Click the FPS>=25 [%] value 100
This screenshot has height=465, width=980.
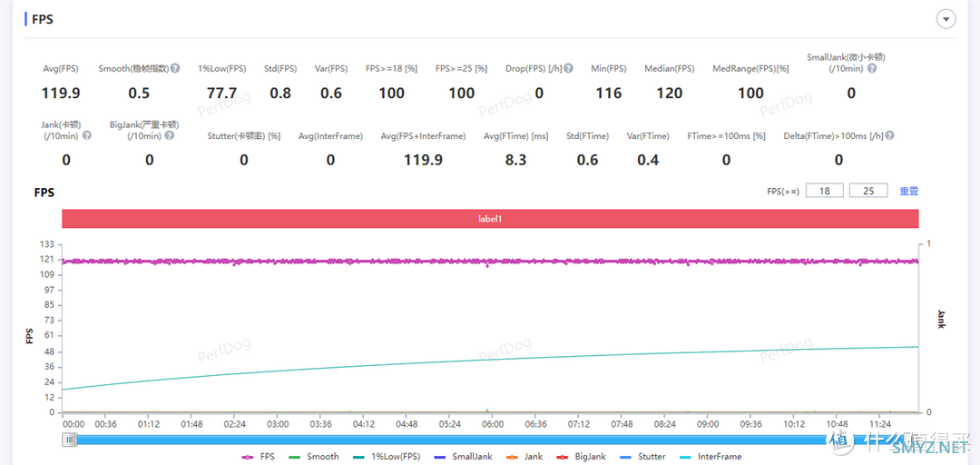(461, 94)
